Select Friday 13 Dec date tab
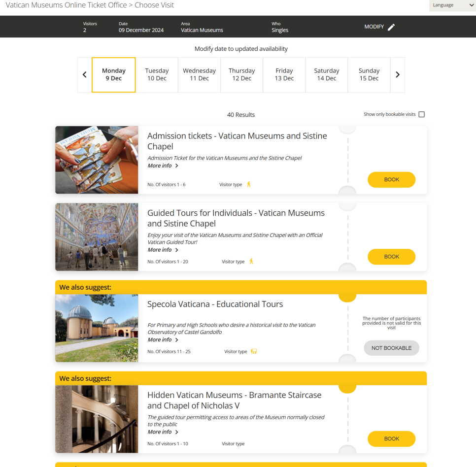 [284, 75]
